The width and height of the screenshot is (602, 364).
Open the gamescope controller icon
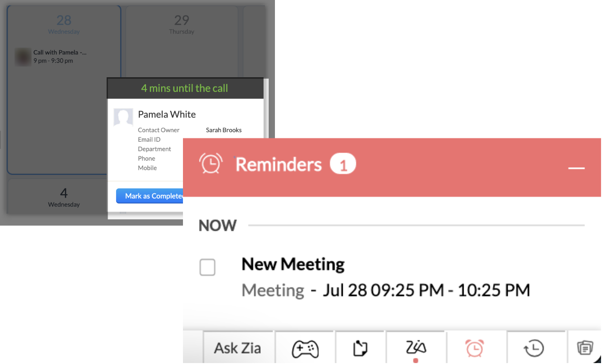click(x=305, y=349)
